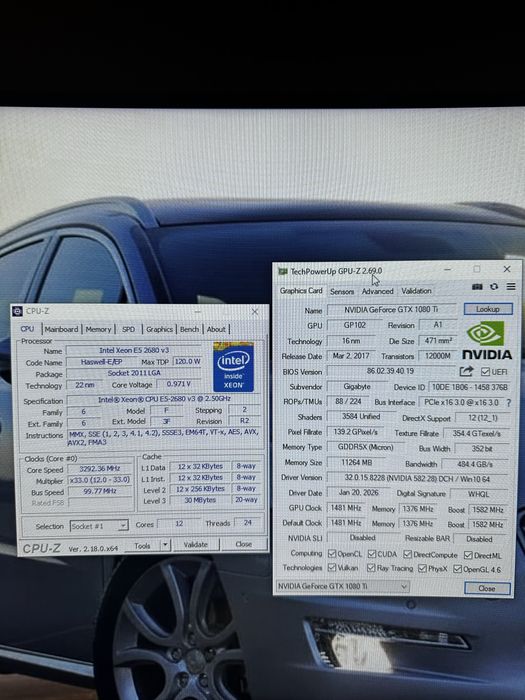Click the GPU-Z title bar app icon
The height and width of the screenshot is (700, 525).
coord(282,271)
